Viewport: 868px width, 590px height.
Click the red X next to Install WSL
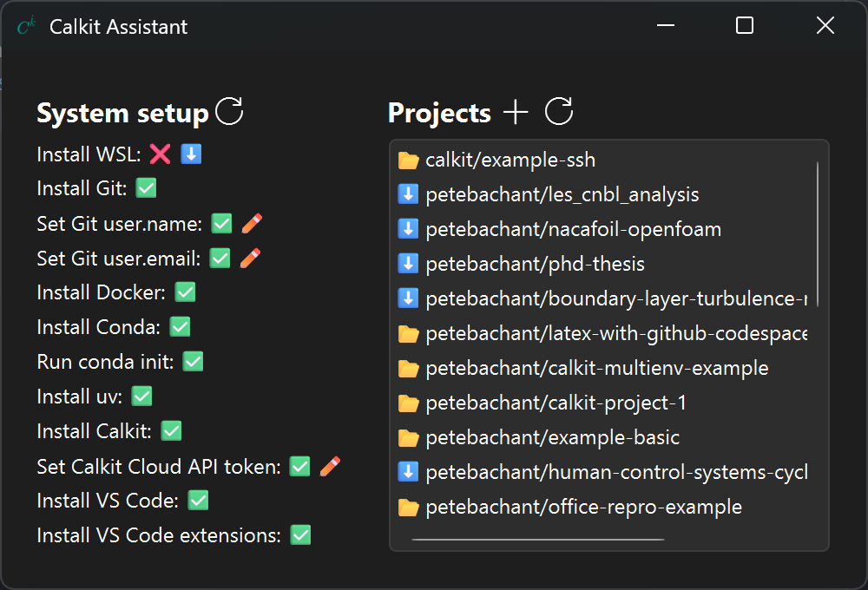(x=160, y=154)
